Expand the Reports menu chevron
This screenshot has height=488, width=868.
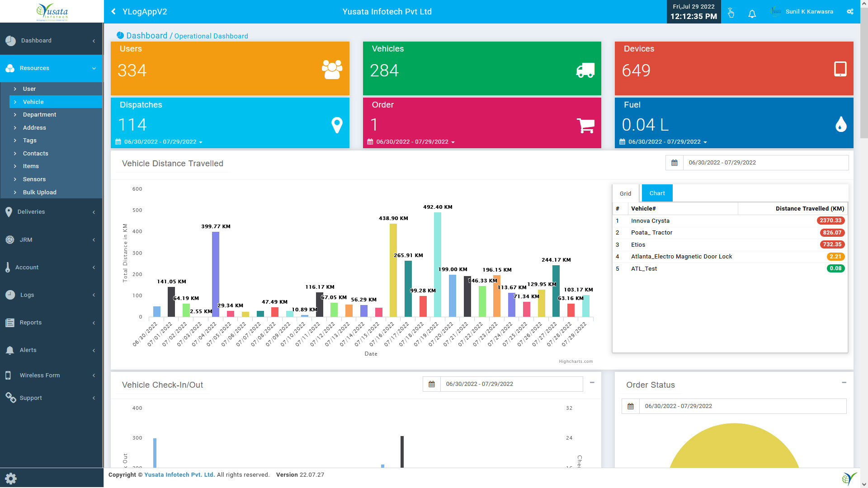[94, 323]
